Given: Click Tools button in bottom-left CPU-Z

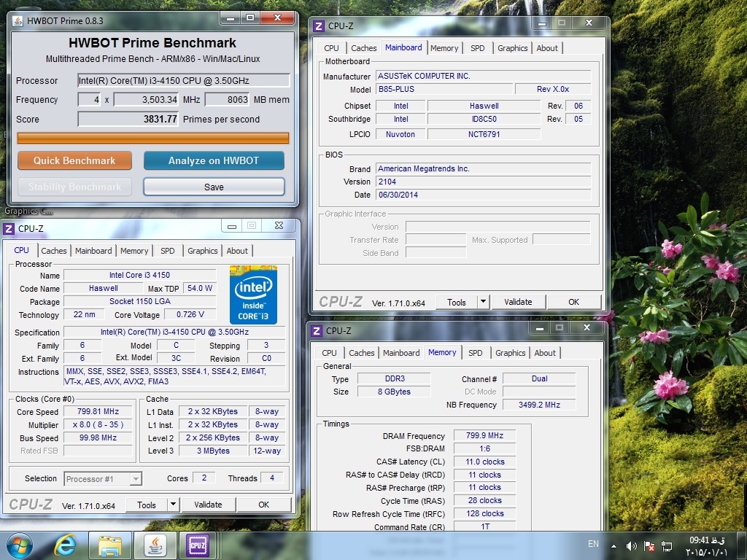Looking at the screenshot, I should coord(147,505).
